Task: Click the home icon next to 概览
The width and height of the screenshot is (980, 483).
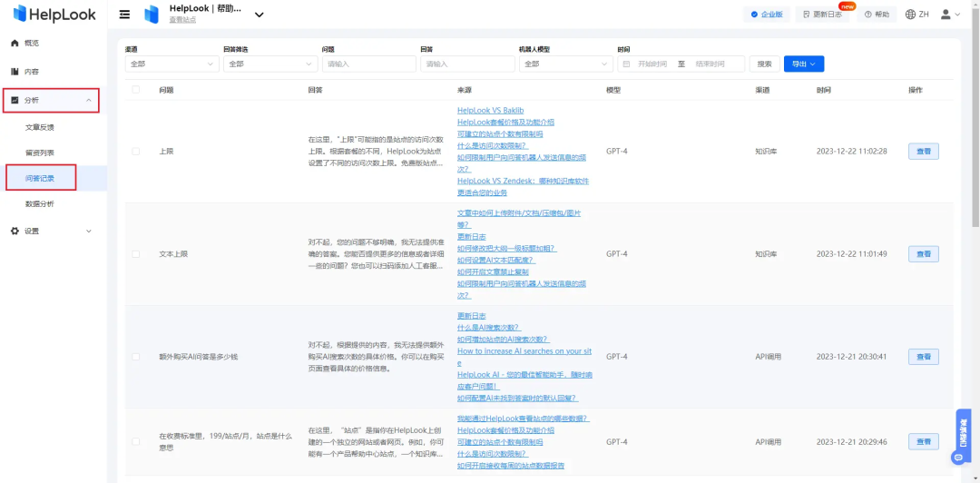Action: 15,44
